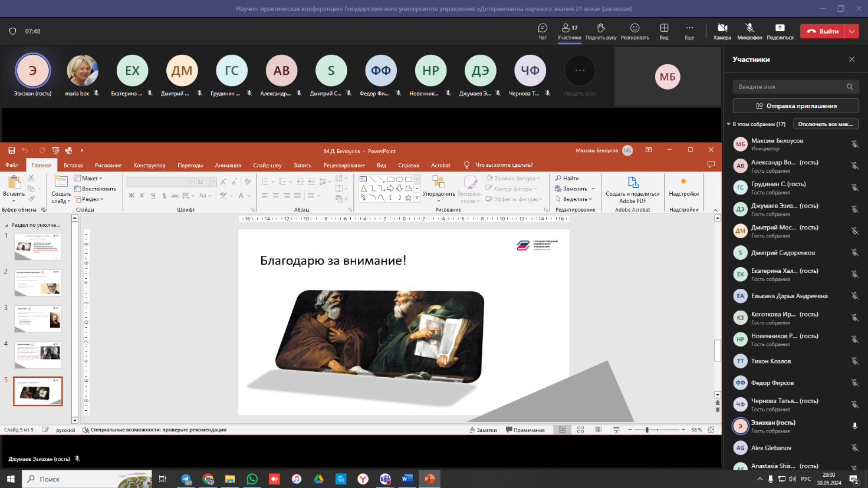Mute Максим Белоусов in participants list
The image size is (868, 488).
tap(854, 144)
